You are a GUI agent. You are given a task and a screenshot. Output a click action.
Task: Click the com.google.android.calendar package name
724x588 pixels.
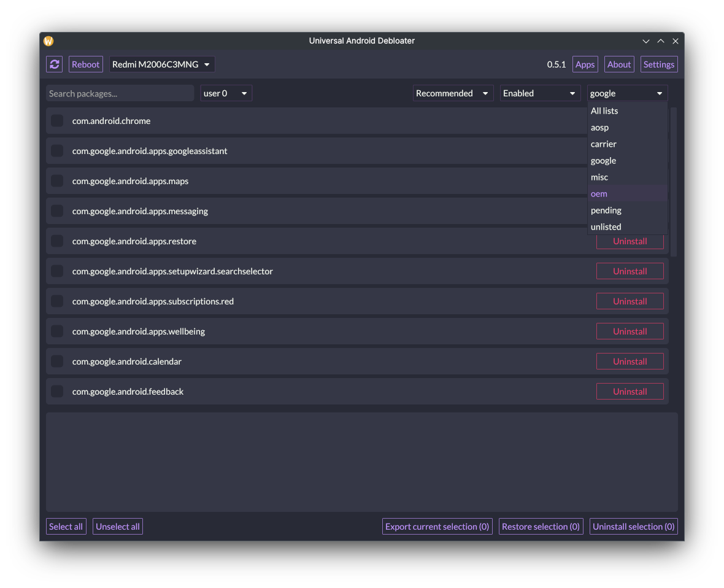pyautogui.click(x=127, y=361)
